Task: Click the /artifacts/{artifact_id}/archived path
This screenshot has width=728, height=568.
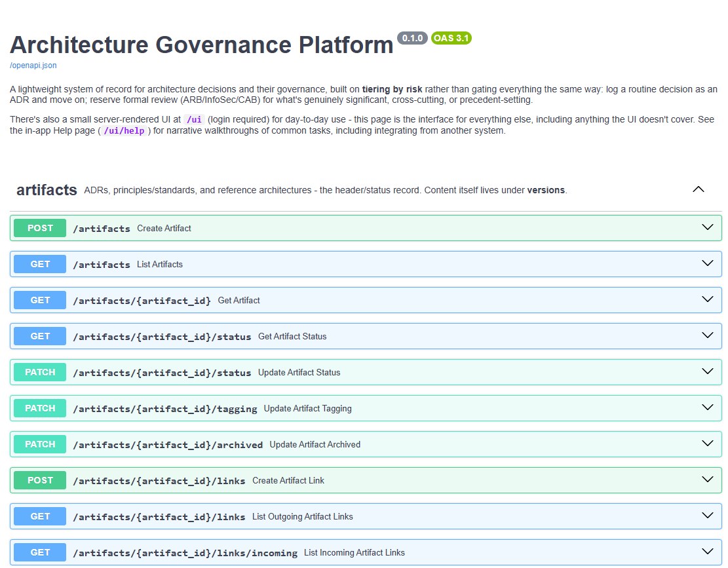Action: pos(168,445)
